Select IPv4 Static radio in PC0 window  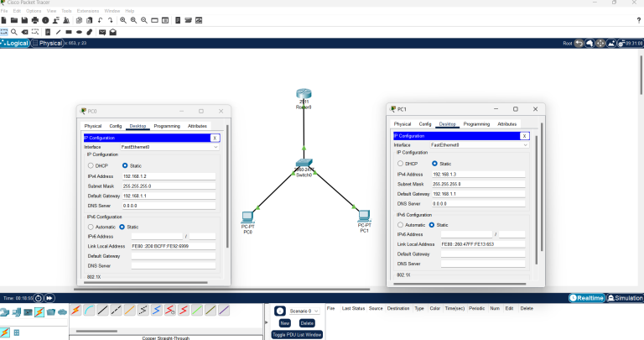coord(125,165)
